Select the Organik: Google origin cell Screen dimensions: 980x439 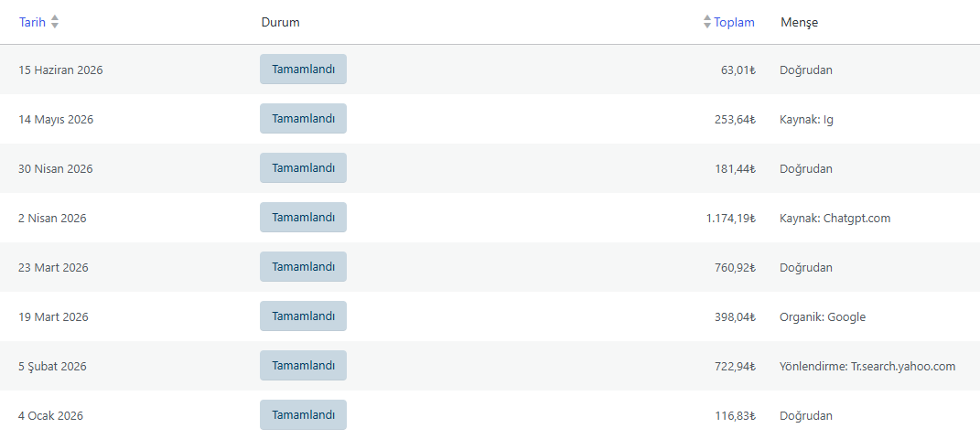point(823,317)
